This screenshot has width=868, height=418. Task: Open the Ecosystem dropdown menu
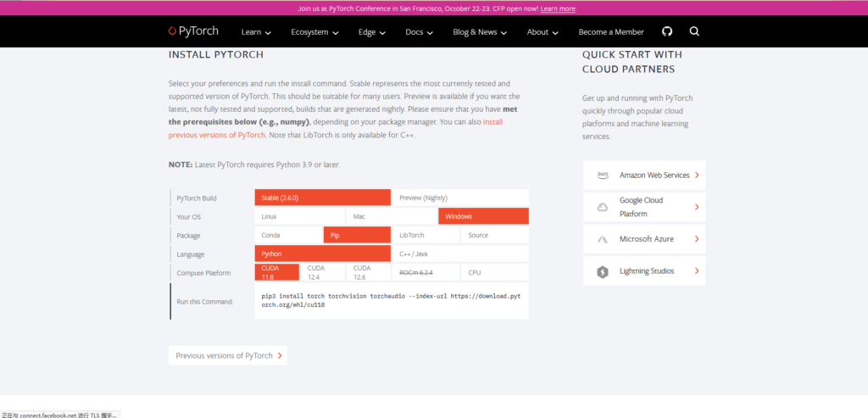pos(314,32)
